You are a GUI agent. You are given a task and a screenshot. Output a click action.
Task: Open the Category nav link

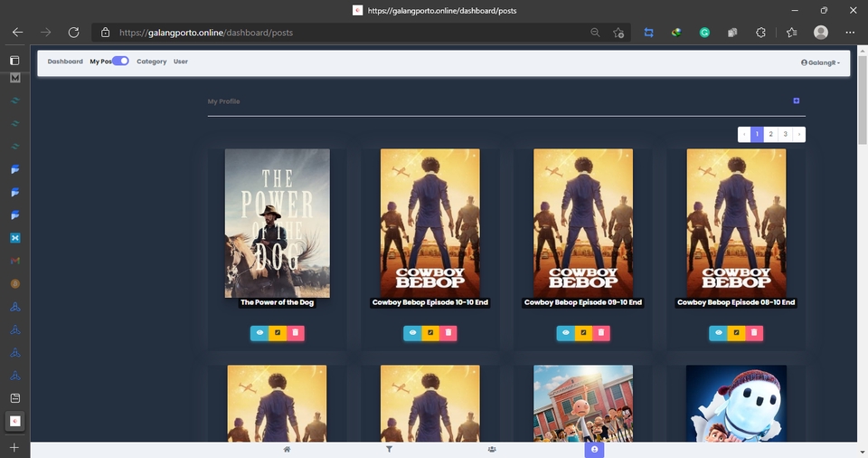coord(152,62)
